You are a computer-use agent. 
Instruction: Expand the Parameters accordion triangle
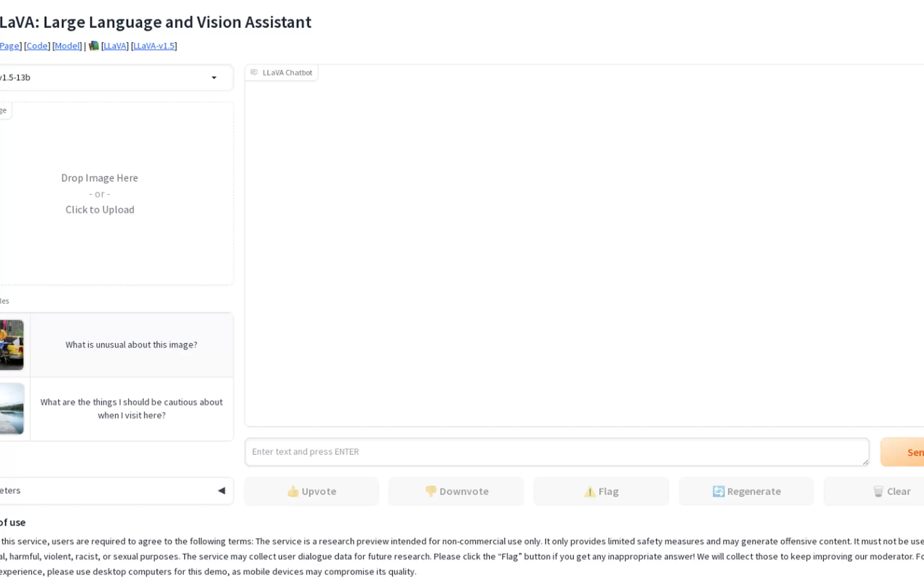coord(222,490)
